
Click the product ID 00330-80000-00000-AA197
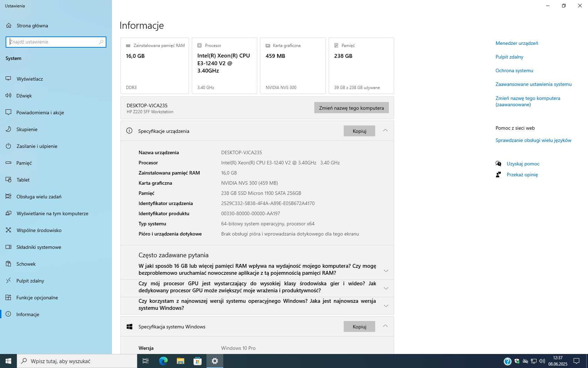251,213
